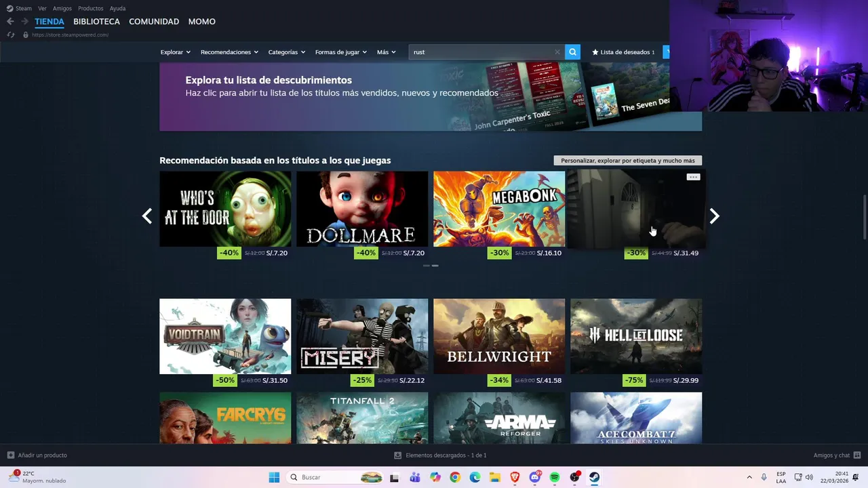Open the Steam menu

(x=24, y=8)
